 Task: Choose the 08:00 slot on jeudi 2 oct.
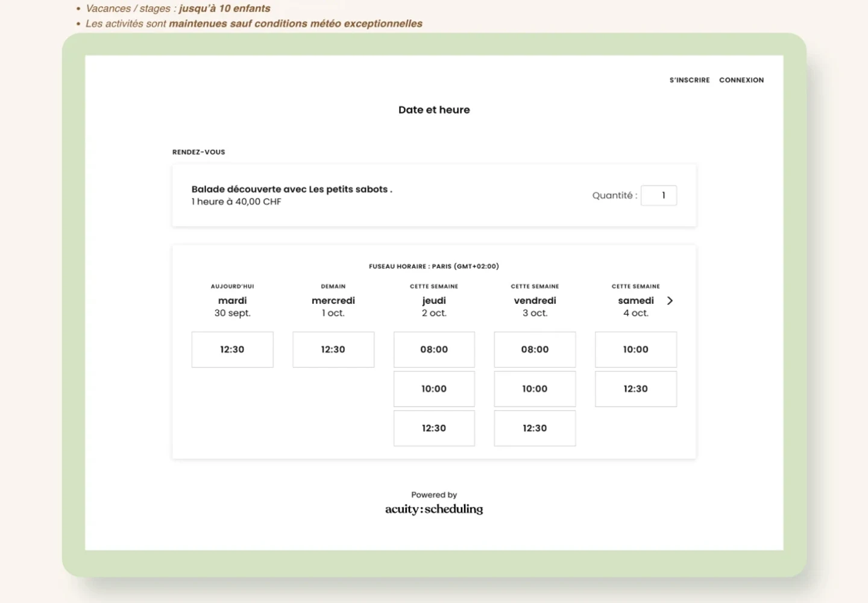click(434, 350)
